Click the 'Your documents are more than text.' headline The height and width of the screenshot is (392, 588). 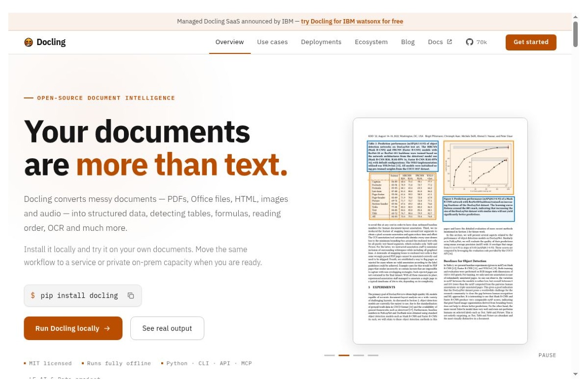click(156, 148)
